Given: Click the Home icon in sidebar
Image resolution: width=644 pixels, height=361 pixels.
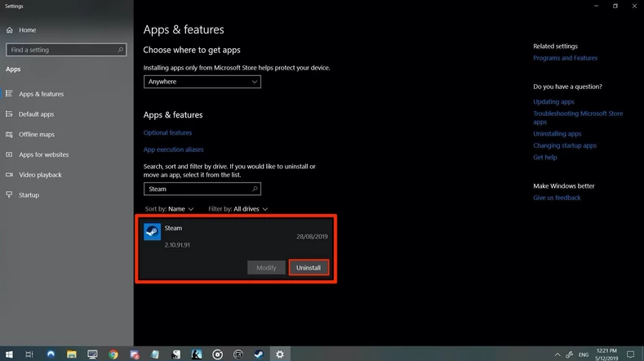Looking at the screenshot, I should coord(10,30).
